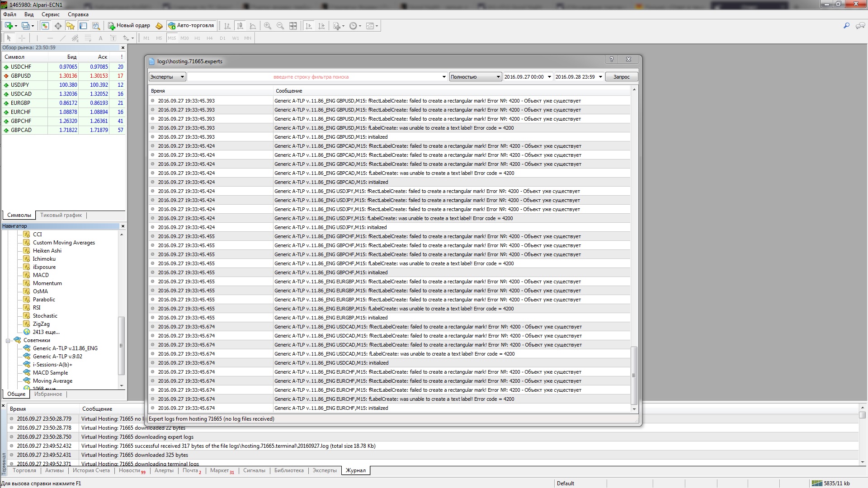Switch to the Избранное navigator tab
868x488 pixels.
click(48, 394)
